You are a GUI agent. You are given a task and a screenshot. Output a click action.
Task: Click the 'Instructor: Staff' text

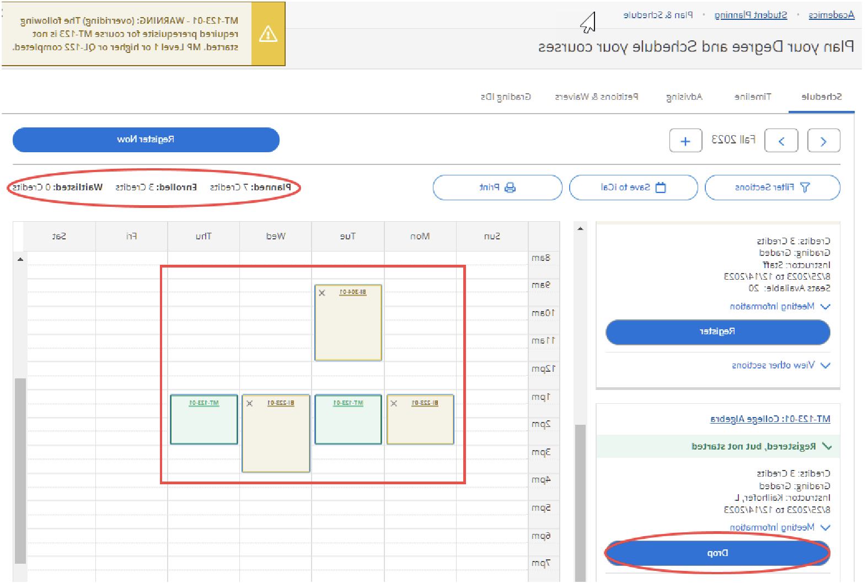[796, 265]
